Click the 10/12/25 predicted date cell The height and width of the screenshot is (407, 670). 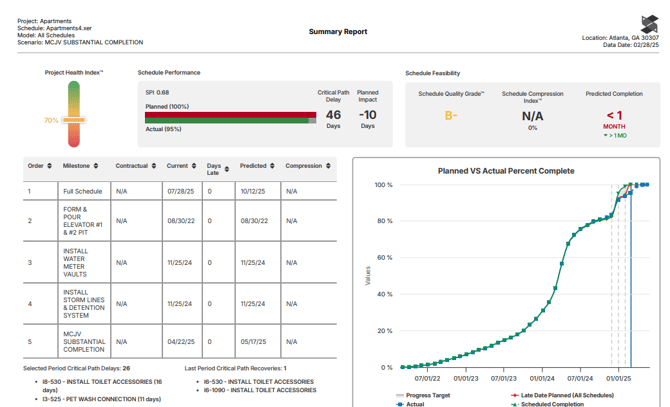pos(253,191)
